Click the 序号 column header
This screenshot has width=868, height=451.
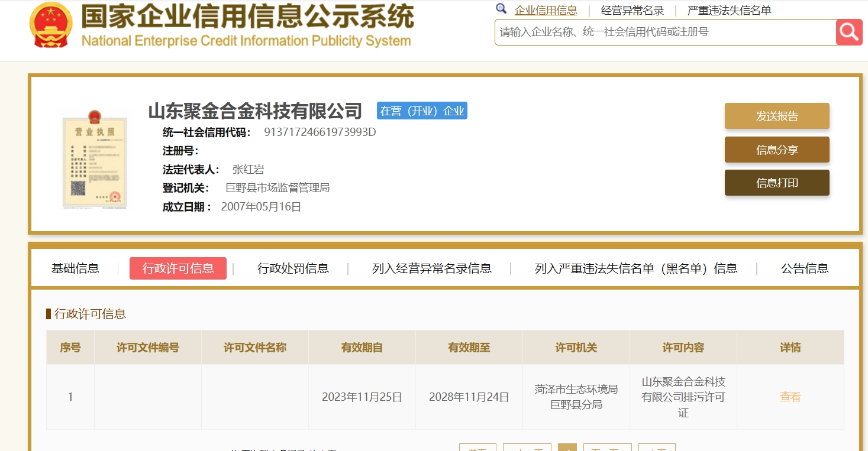(x=70, y=348)
